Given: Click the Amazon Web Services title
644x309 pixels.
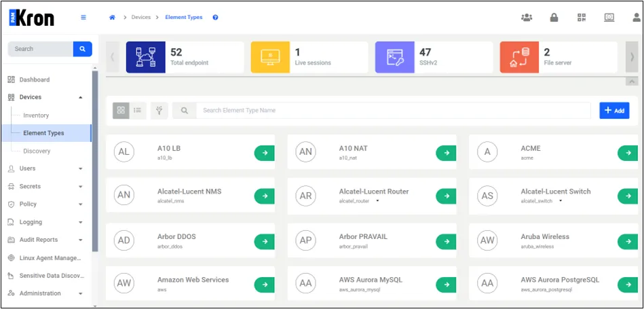Looking at the screenshot, I should 193,280.
